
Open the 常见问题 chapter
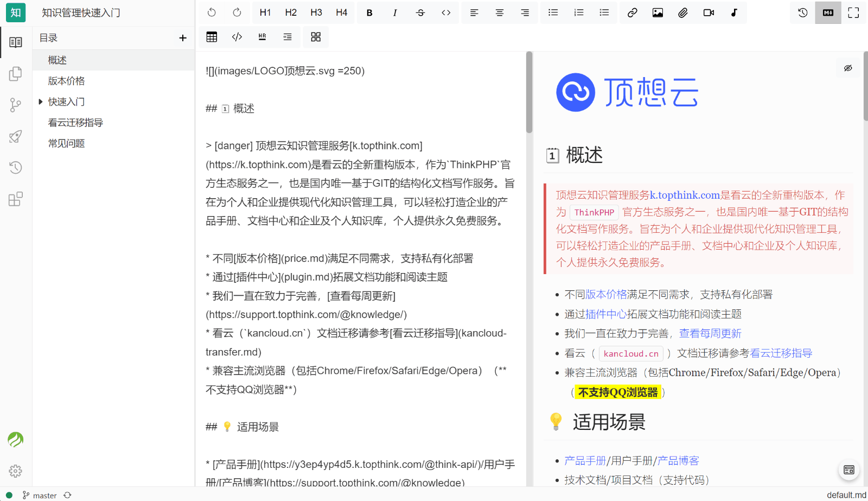pyautogui.click(x=66, y=143)
